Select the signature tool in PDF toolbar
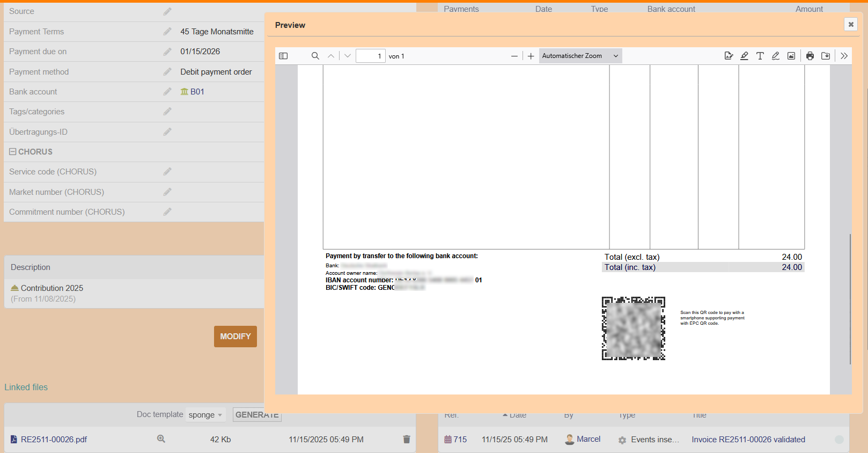Image resolution: width=868 pixels, height=453 pixels. click(x=729, y=56)
